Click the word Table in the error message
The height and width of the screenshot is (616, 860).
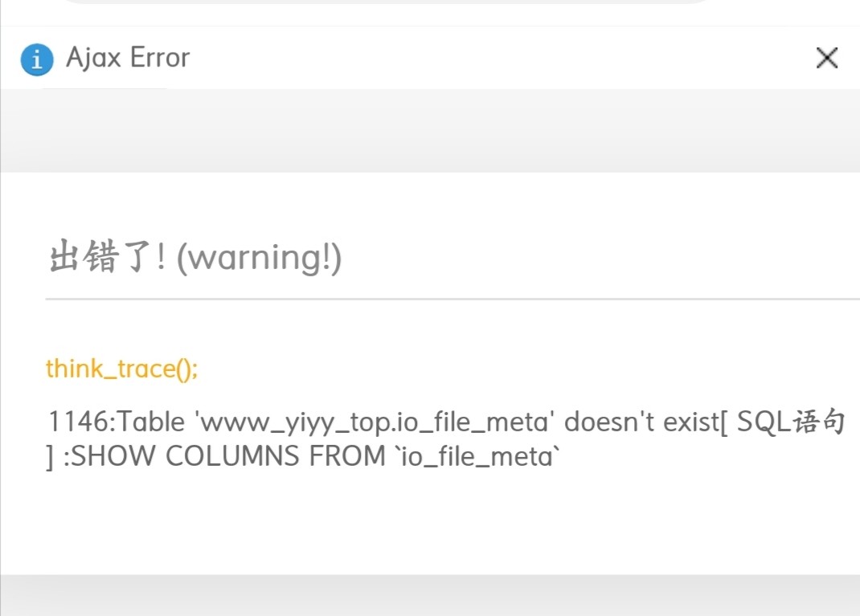(x=150, y=422)
